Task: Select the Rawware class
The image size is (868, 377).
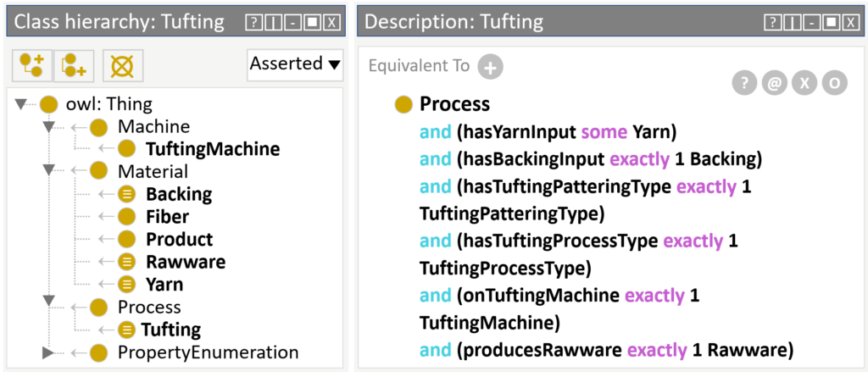Action: (186, 262)
